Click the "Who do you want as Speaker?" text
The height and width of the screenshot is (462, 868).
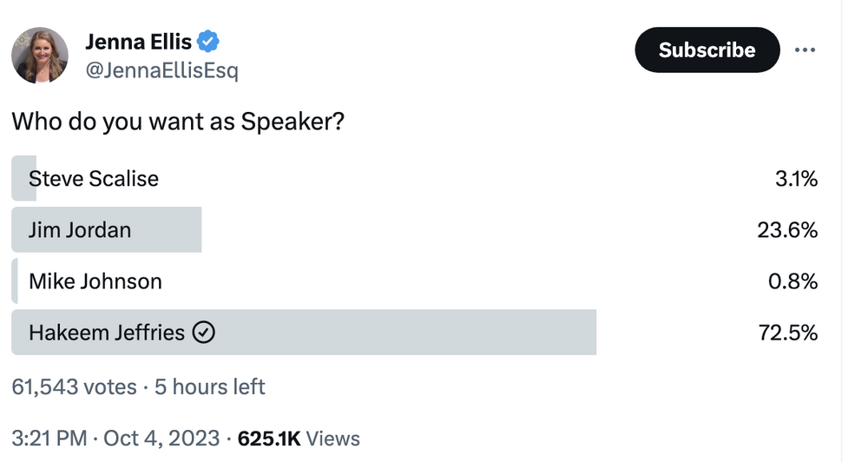click(x=178, y=122)
